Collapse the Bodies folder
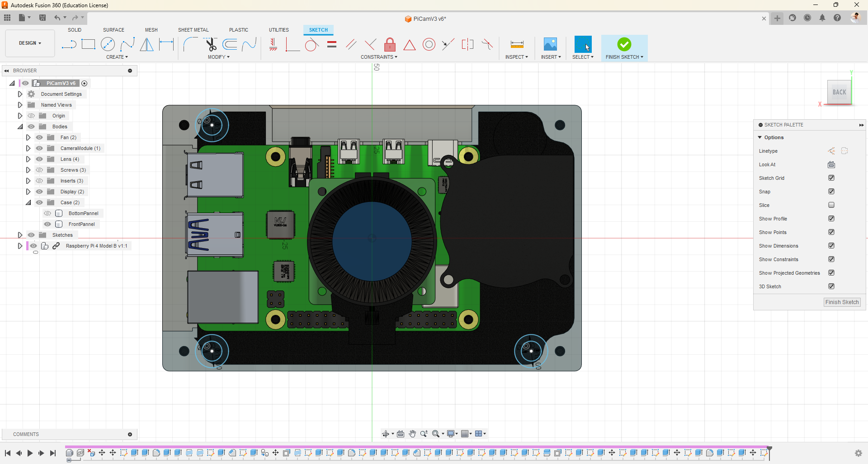The height and width of the screenshot is (464, 868). coord(20,127)
